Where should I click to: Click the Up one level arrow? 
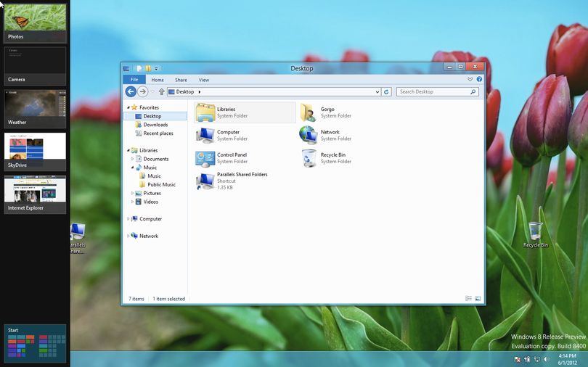(162, 91)
